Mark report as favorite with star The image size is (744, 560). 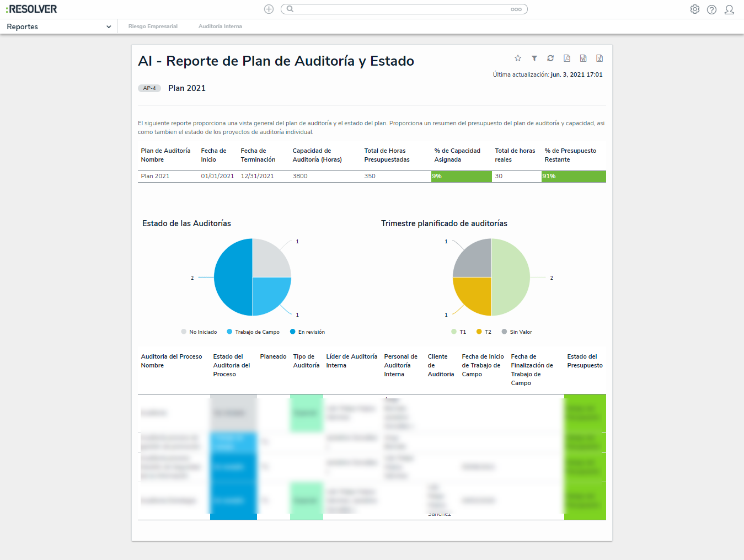pyautogui.click(x=518, y=58)
